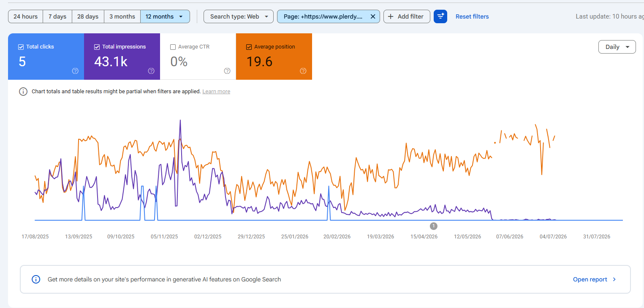
Task: Click help icon on Average position card
Action: (x=303, y=71)
